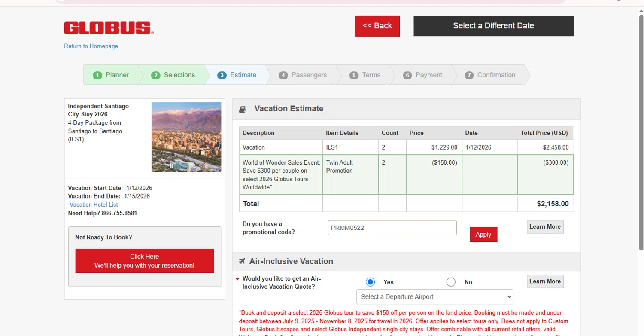Click Learn More next to air-inclusive question
Screen dimensions: 644x336
[x=545, y=281]
